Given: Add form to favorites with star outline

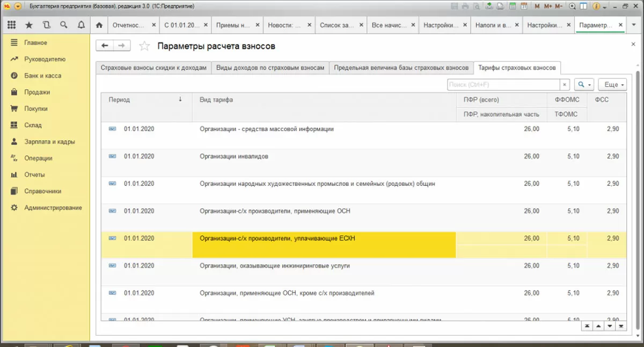Looking at the screenshot, I should (x=144, y=46).
